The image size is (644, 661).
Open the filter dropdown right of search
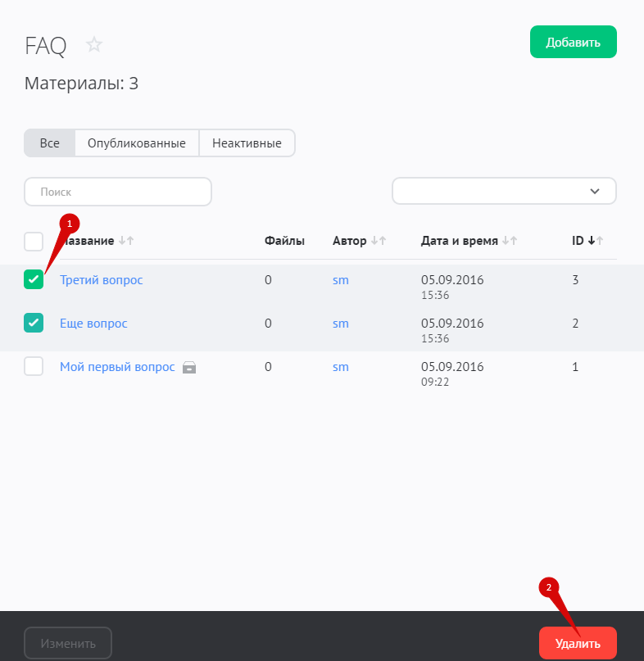pyautogui.click(x=504, y=191)
